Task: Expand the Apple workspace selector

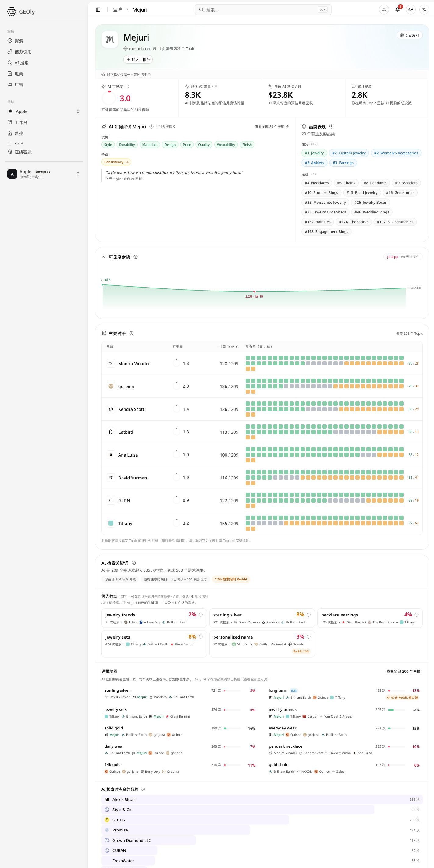Action: (44, 111)
